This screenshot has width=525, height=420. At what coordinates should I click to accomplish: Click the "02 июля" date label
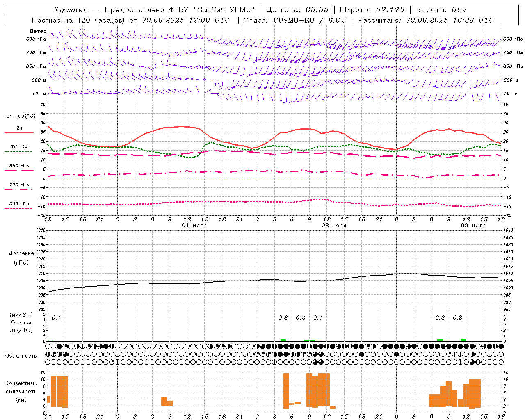click(x=334, y=226)
